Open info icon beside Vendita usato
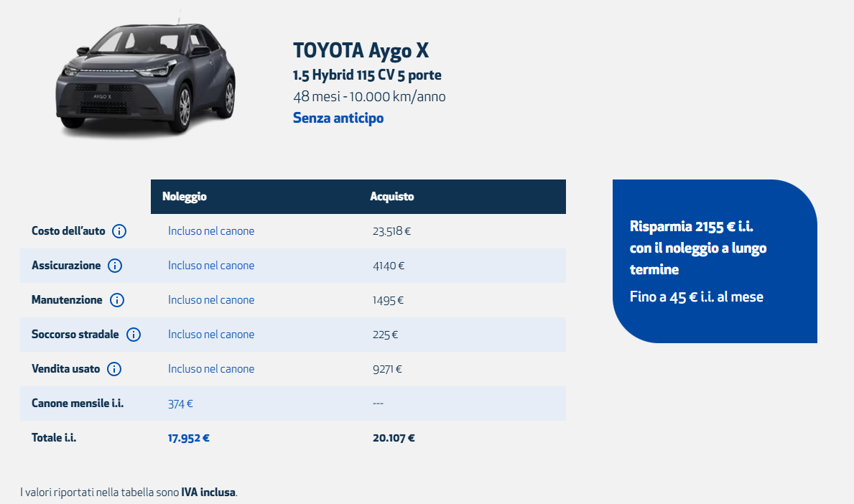This screenshot has height=504, width=854. tap(113, 369)
